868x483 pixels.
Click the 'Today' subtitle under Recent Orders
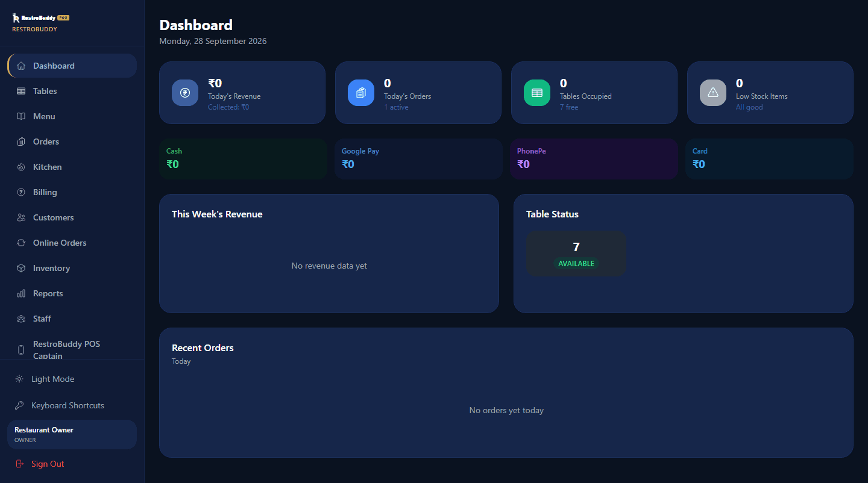181,361
